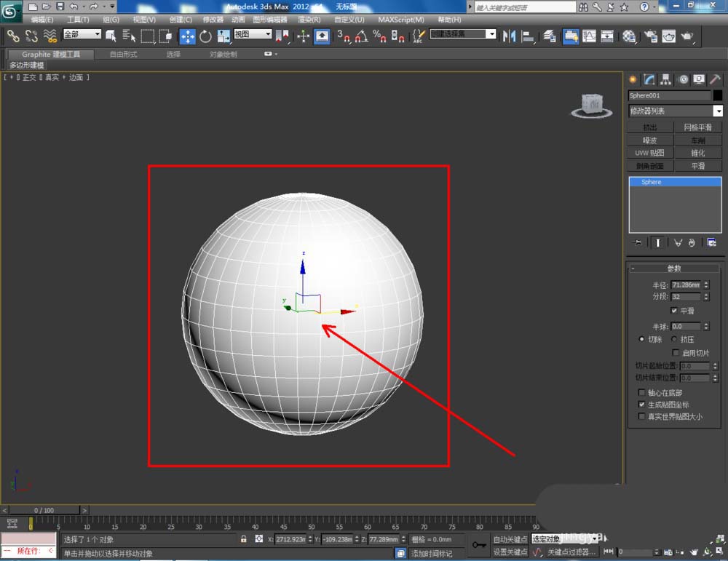Click the selection lock icon
The height and width of the screenshot is (561, 728).
click(x=244, y=539)
